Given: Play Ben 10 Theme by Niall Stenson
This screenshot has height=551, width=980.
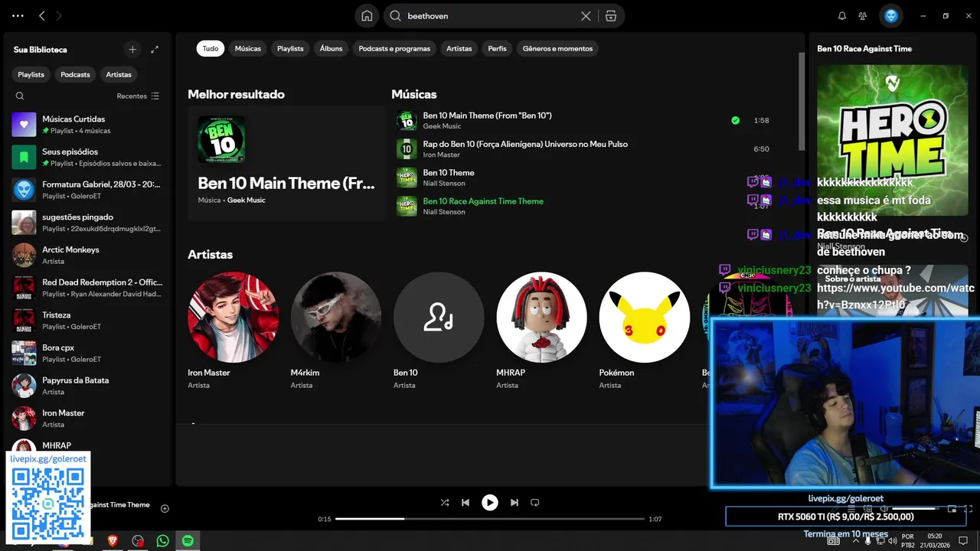Looking at the screenshot, I should 586,178.
